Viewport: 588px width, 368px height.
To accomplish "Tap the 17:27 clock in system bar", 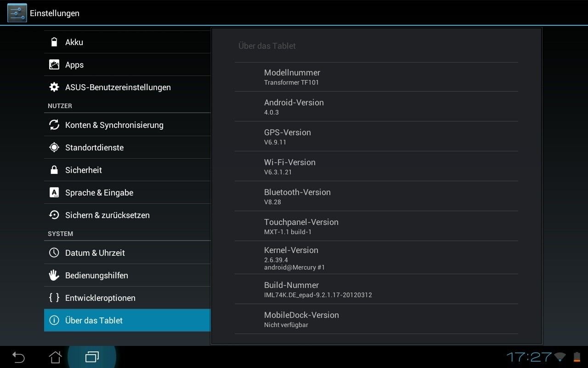I will tap(529, 357).
